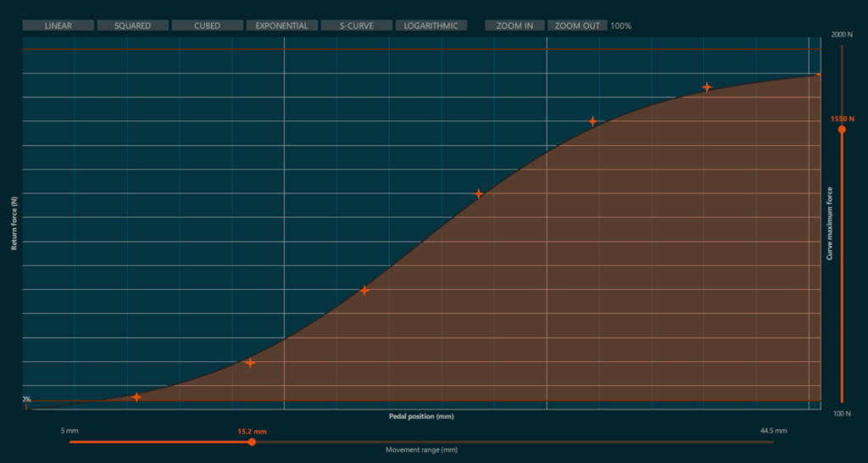
Task: Choose the EXPONENTIAL curve preset
Action: (x=281, y=25)
